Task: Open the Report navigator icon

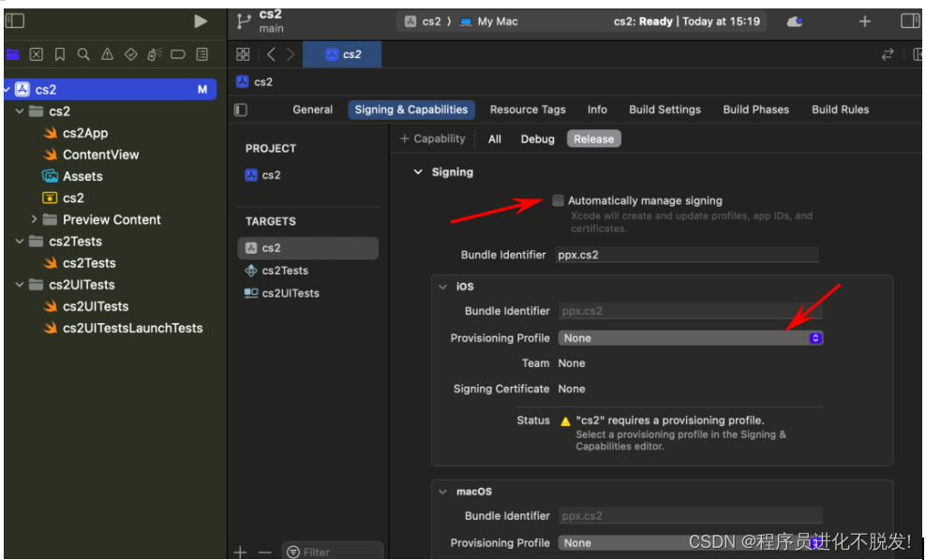Action: [202, 55]
